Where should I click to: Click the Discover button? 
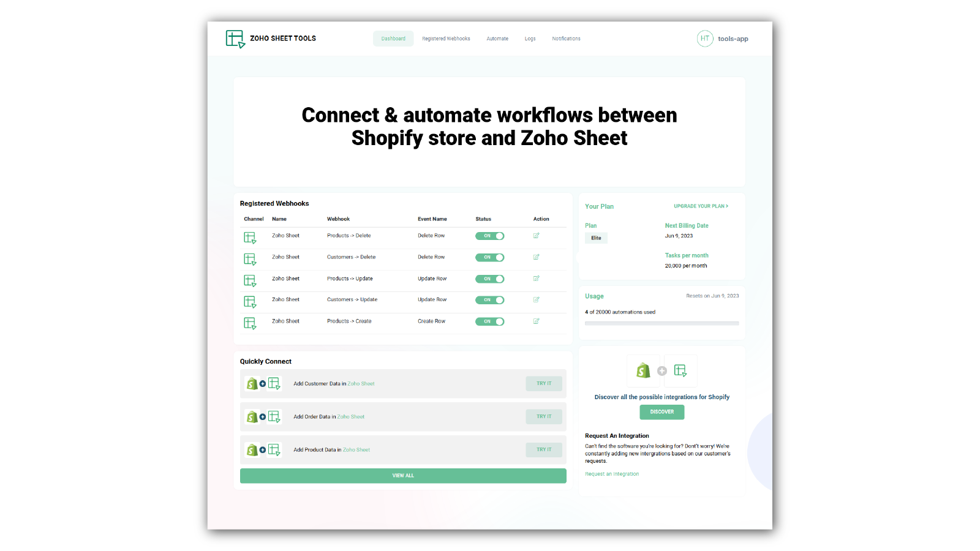pyautogui.click(x=662, y=412)
